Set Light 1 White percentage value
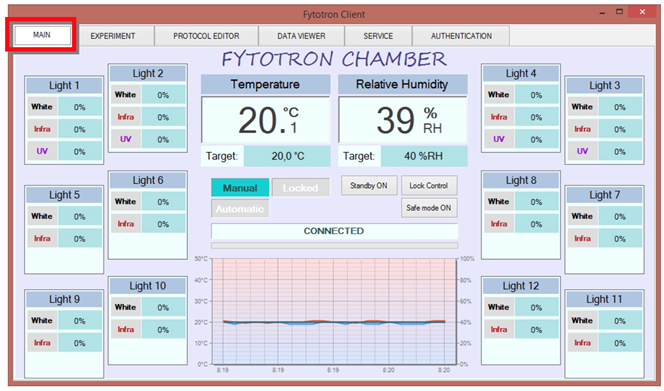 click(80, 107)
